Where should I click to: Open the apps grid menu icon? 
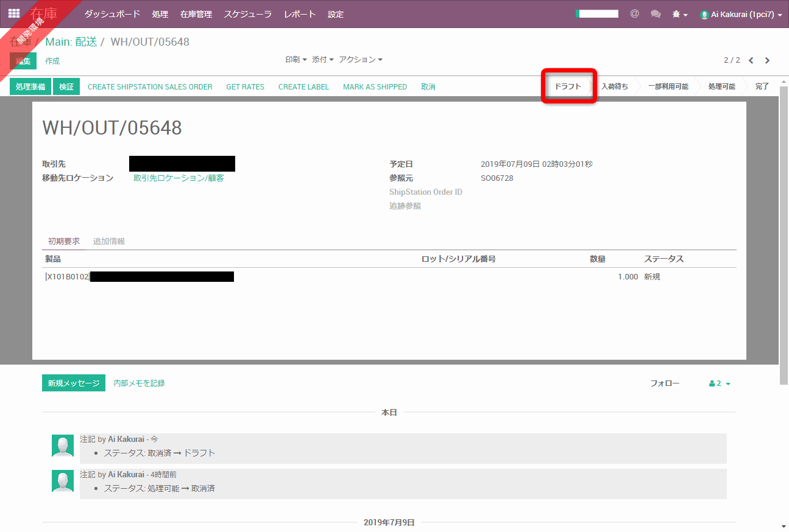pos(14,13)
